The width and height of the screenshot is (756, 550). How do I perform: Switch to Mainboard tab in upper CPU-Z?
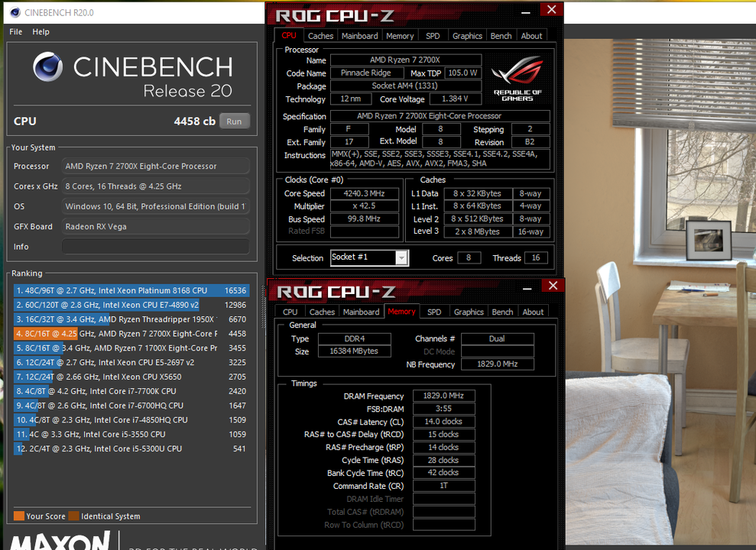[360, 36]
